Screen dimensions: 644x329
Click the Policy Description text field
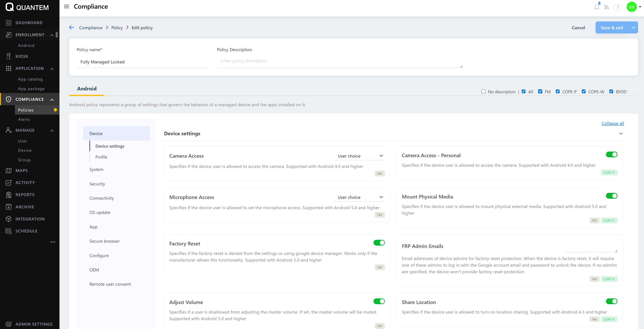[340, 61]
